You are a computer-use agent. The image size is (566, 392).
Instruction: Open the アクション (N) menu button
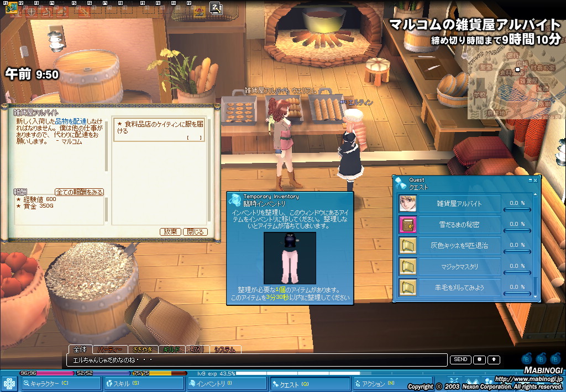(x=392, y=384)
